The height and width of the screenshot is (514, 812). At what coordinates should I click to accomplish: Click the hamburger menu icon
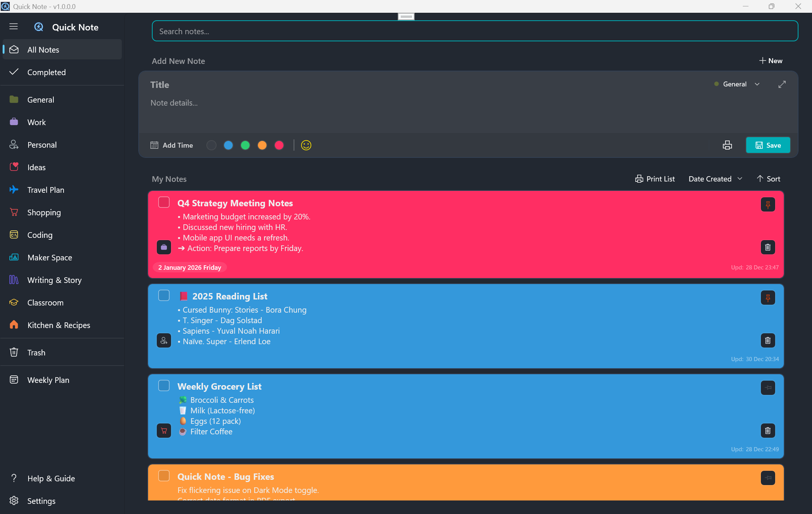coord(14,26)
